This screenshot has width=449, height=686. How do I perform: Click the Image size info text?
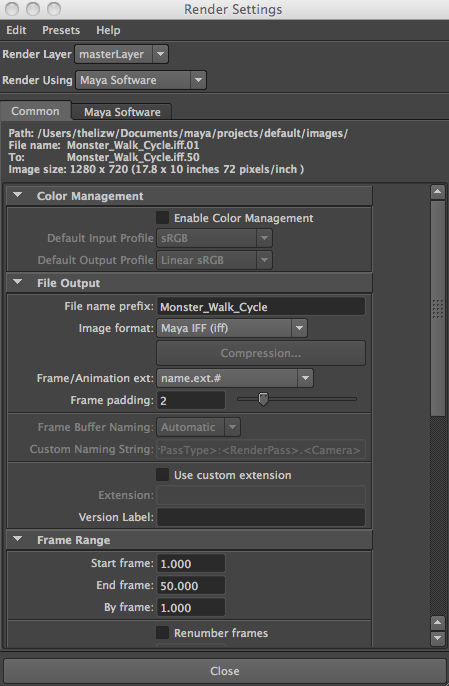[156, 169]
